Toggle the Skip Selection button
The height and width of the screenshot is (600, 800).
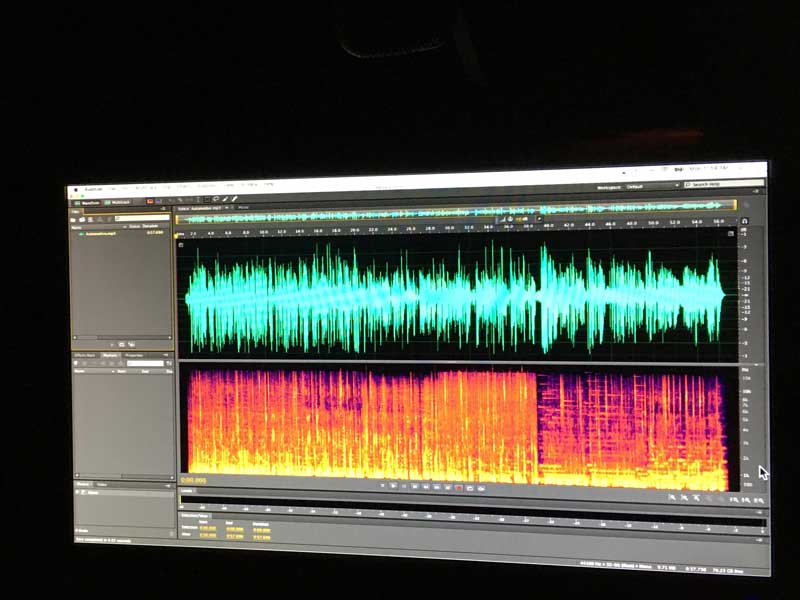coord(481,489)
